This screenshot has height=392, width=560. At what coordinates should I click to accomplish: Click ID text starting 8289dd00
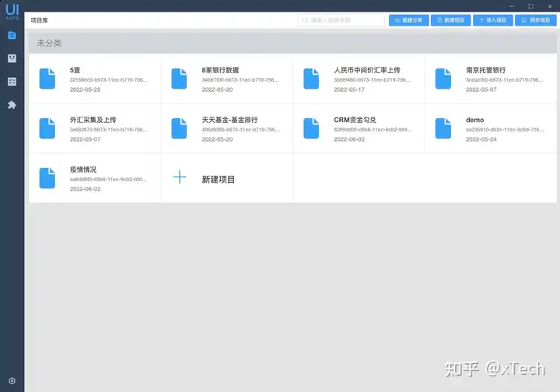[373, 130]
